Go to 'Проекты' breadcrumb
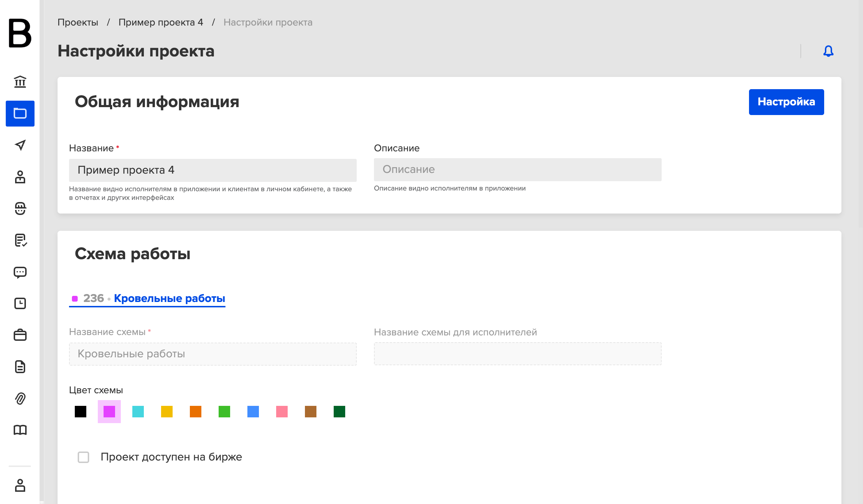 click(x=78, y=22)
